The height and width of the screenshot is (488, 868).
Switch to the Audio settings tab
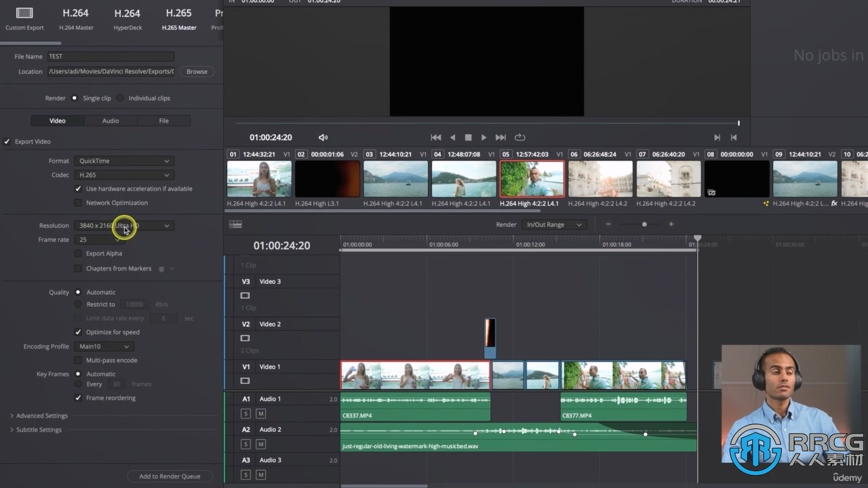[x=111, y=121]
